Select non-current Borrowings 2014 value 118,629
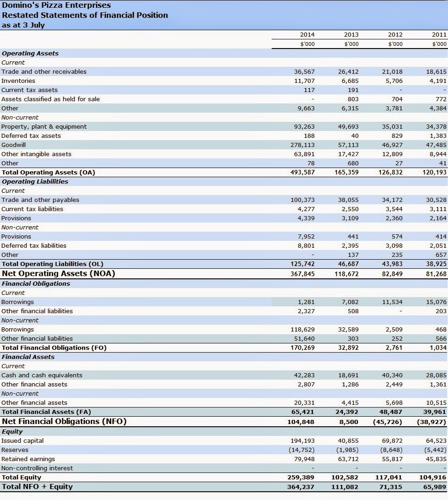448x500 pixels. (x=302, y=329)
